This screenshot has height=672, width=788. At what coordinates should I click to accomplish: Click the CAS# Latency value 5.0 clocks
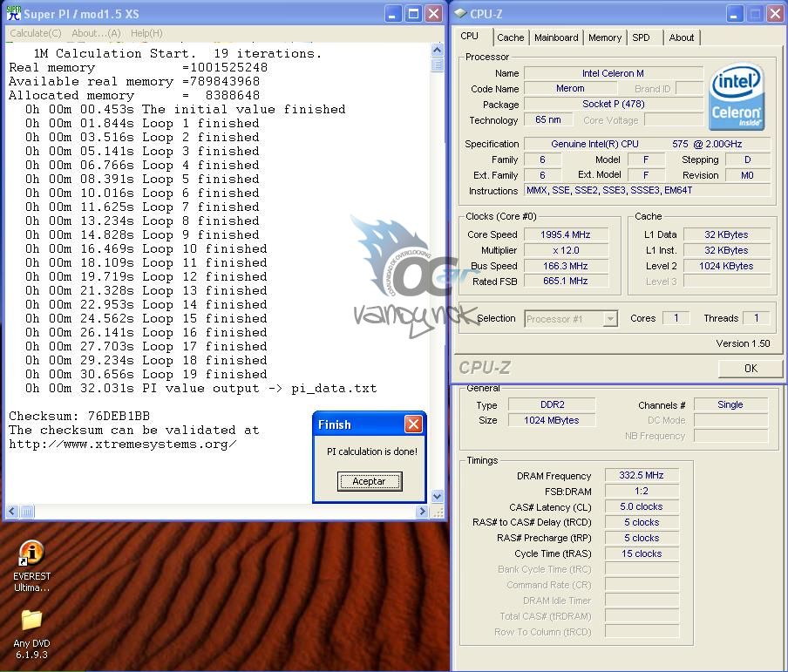(642, 506)
